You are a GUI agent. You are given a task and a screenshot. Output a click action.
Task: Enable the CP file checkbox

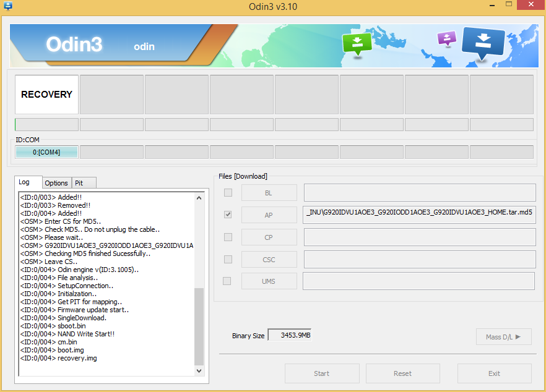pos(228,237)
